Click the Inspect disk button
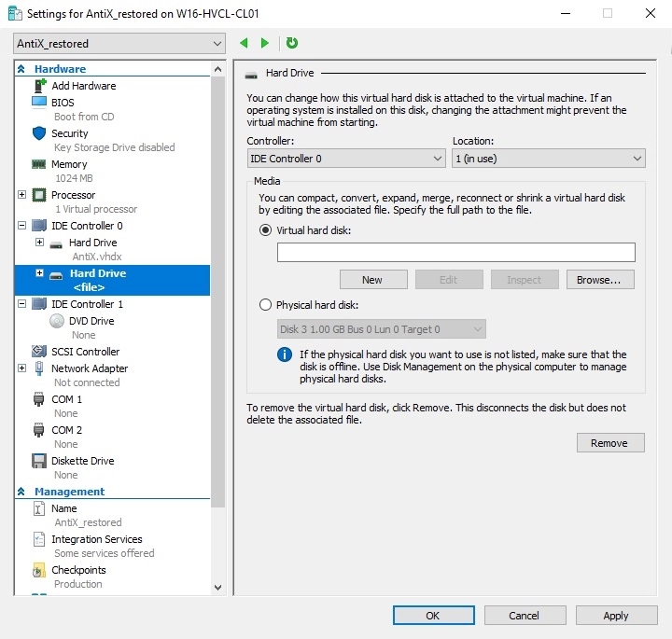 coord(525,280)
